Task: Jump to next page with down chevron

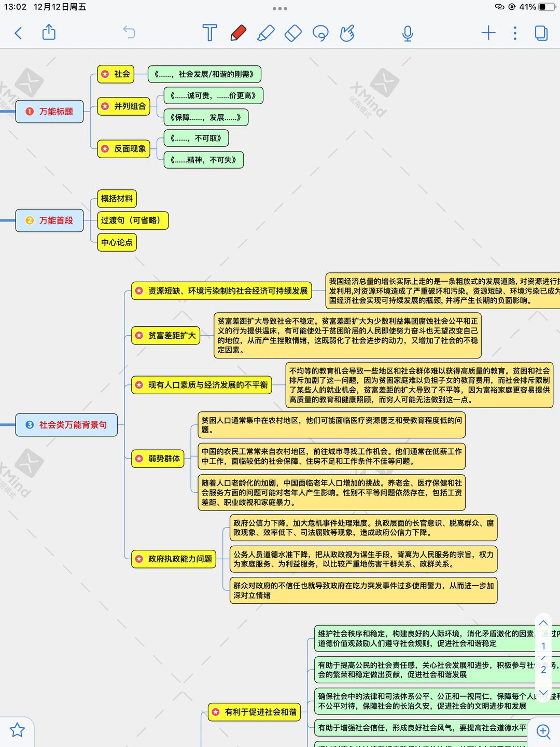Action: coord(543,693)
